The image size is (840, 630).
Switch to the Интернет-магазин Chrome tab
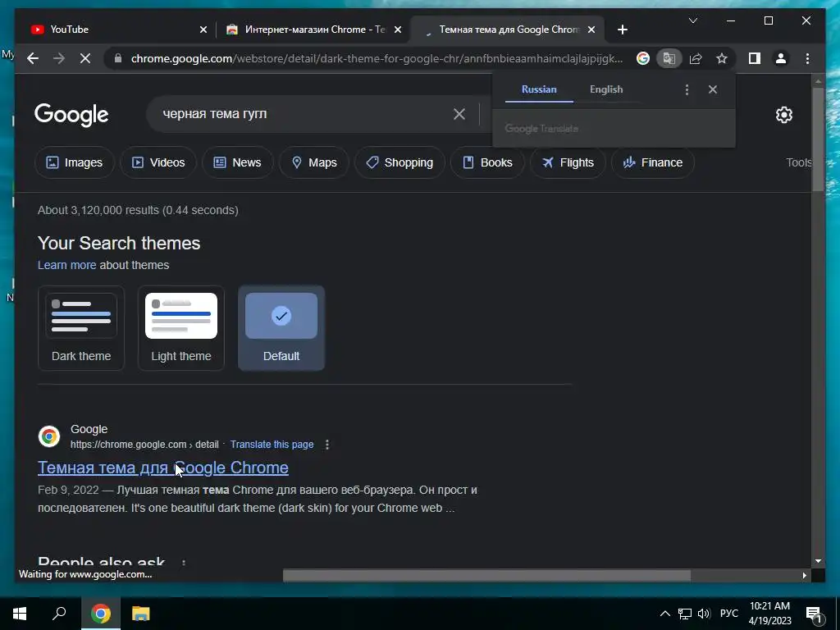[x=313, y=30]
